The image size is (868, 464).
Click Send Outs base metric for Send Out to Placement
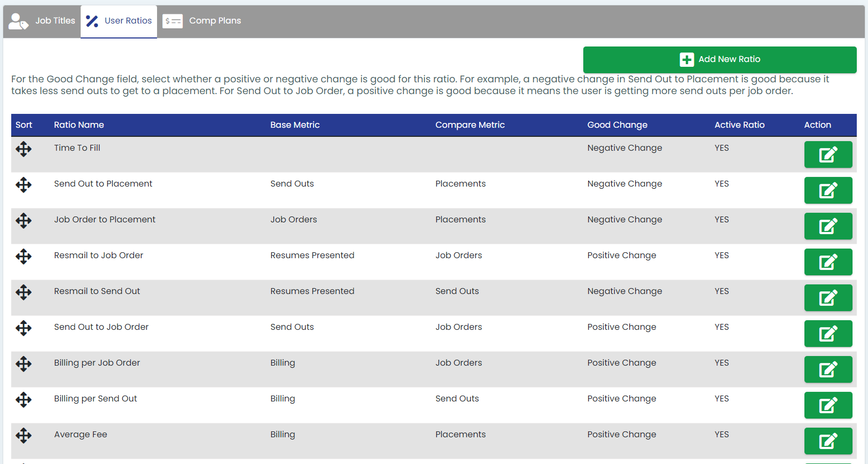click(x=292, y=184)
